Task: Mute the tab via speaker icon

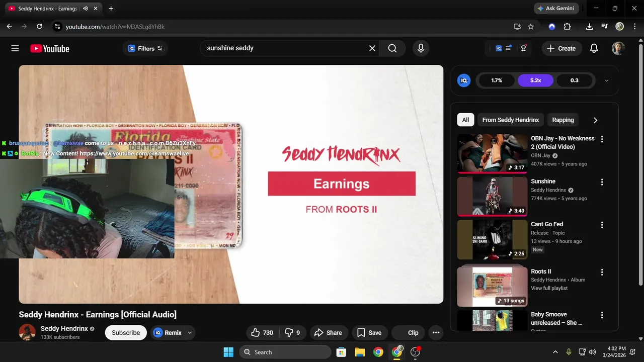Action: point(86,9)
